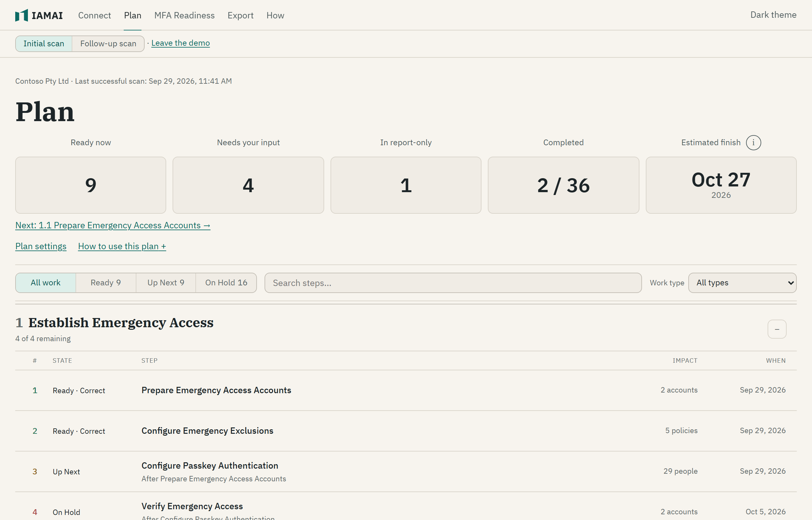Open the How page
The height and width of the screenshot is (520, 812).
(275, 16)
